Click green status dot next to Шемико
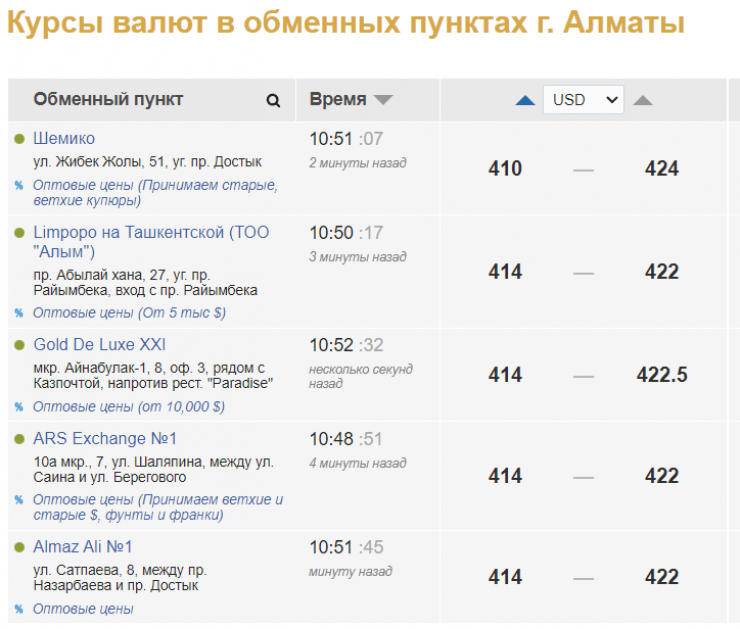The image size is (740, 629). pyautogui.click(x=19, y=139)
